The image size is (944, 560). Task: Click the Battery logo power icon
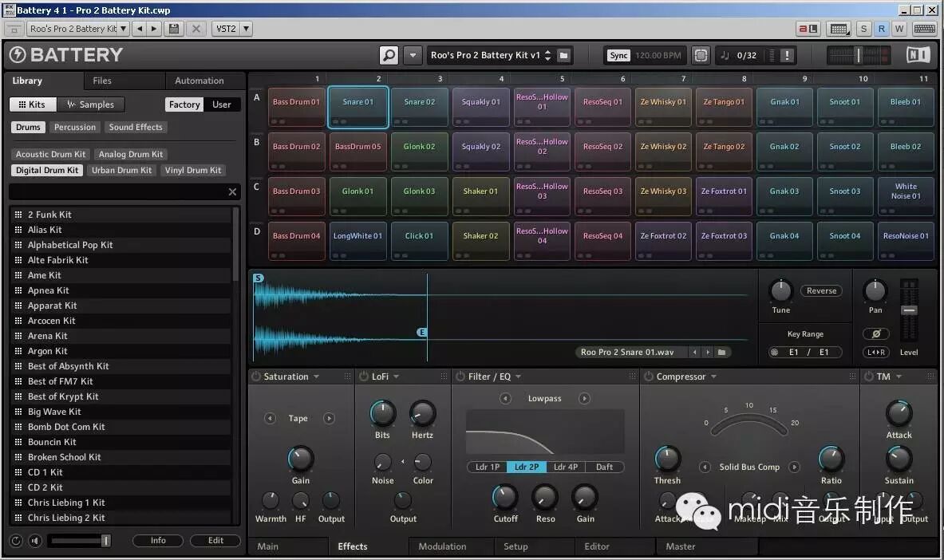tap(18, 55)
